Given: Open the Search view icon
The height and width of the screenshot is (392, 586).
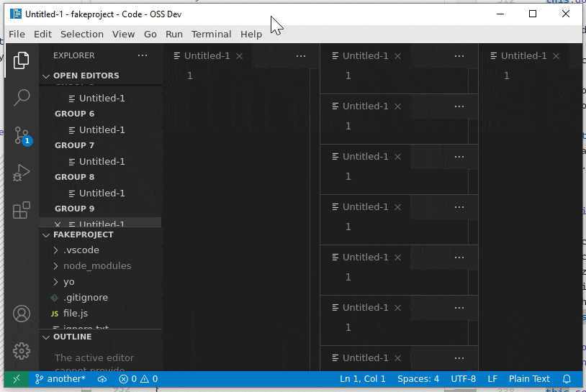Looking at the screenshot, I should (22, 97).
